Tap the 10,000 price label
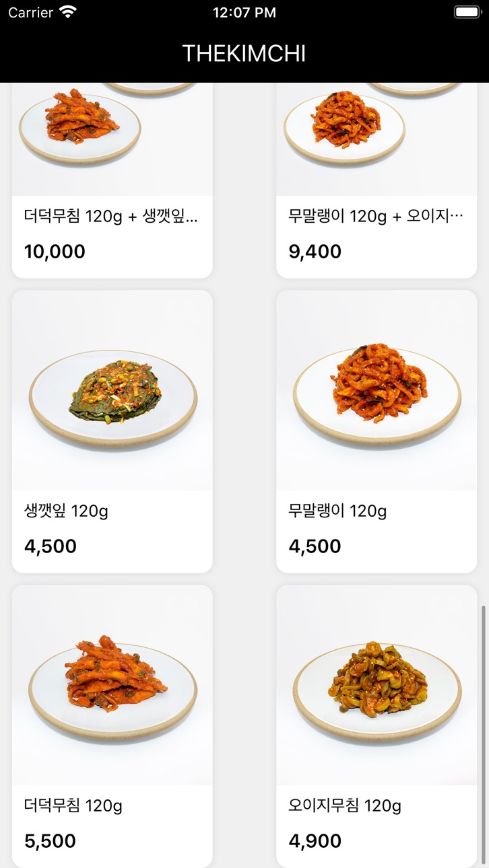 tap(55, 252)
